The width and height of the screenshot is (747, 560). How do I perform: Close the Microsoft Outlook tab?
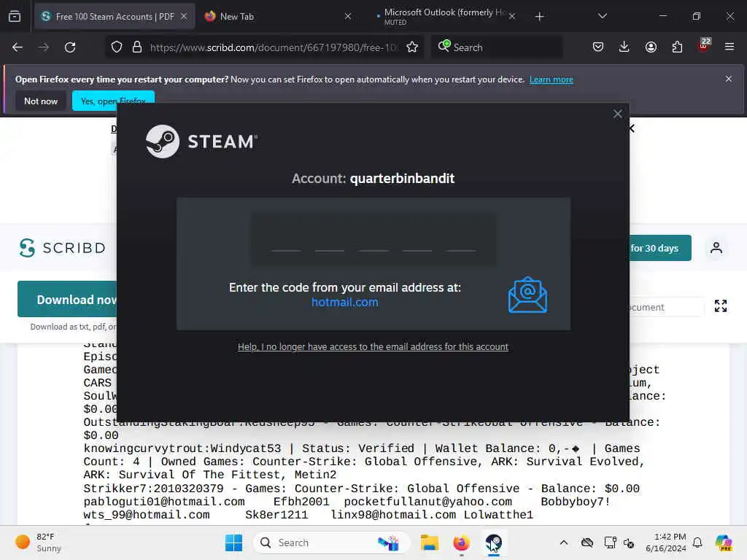click(x=512, y=16)
